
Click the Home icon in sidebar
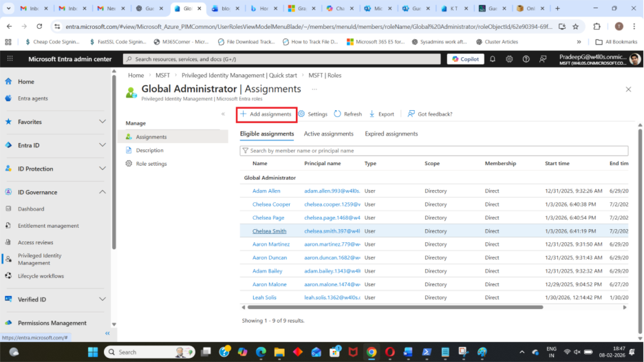point(9,81)
